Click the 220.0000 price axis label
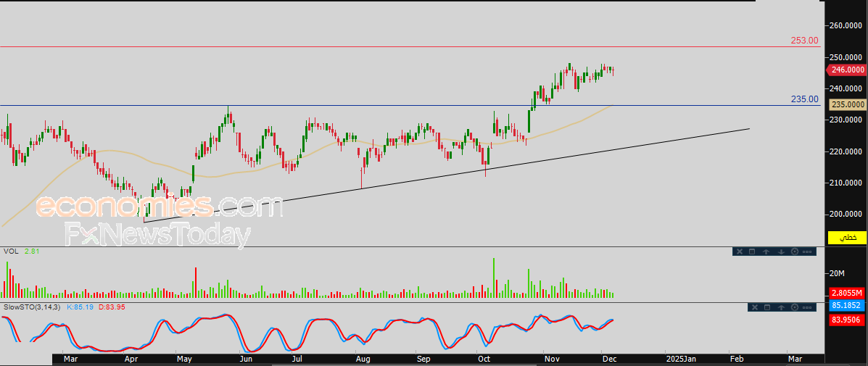 click(847, 151)
